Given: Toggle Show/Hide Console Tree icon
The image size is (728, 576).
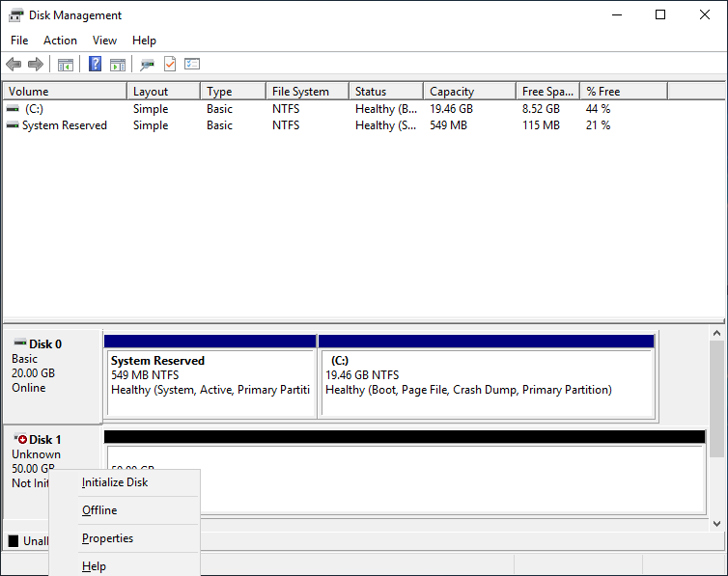Looking at the screenshot, I should [66, 65].
